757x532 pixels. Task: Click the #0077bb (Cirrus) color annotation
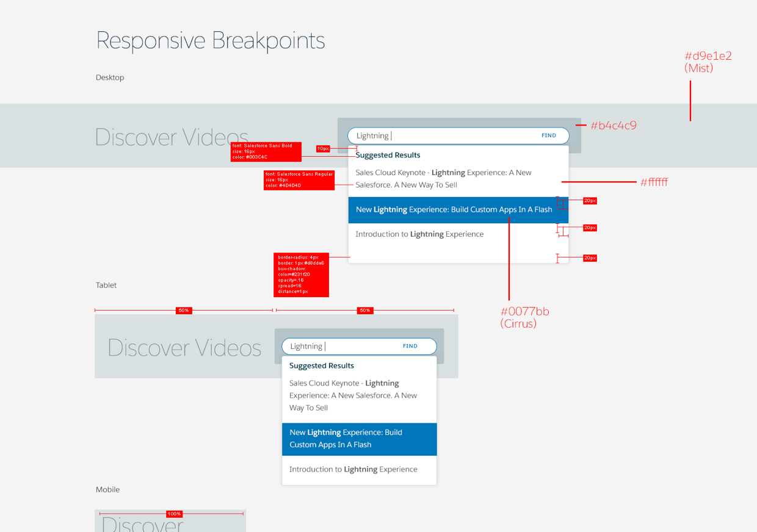pos(524,317)
